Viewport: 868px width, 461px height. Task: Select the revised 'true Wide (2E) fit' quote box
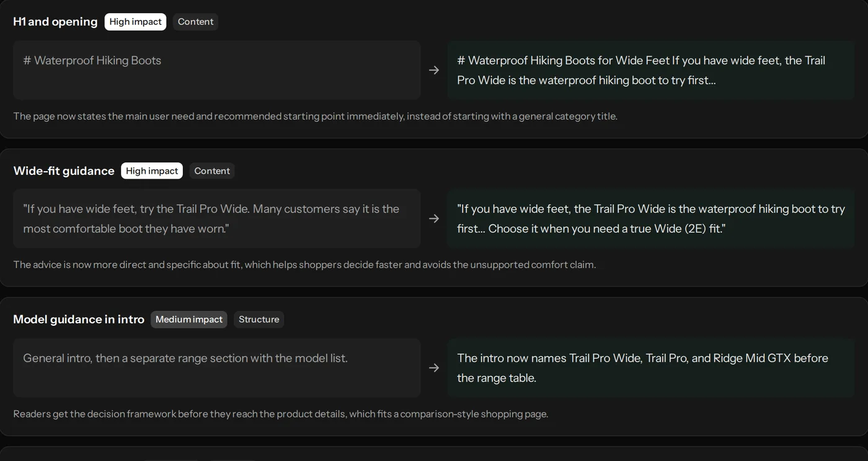click(x=651, y=218)
